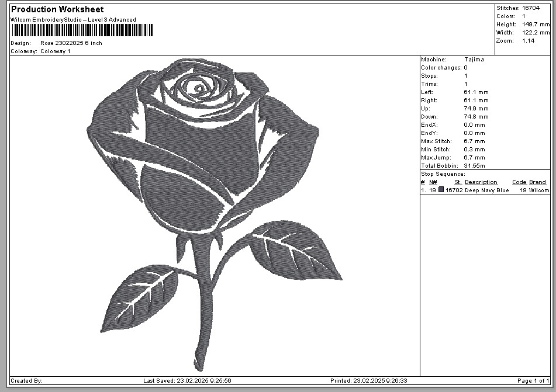The height and width of the screenshot is (392, 556).
Task: Click the Description column header
Action: click(x=481, y=182)
